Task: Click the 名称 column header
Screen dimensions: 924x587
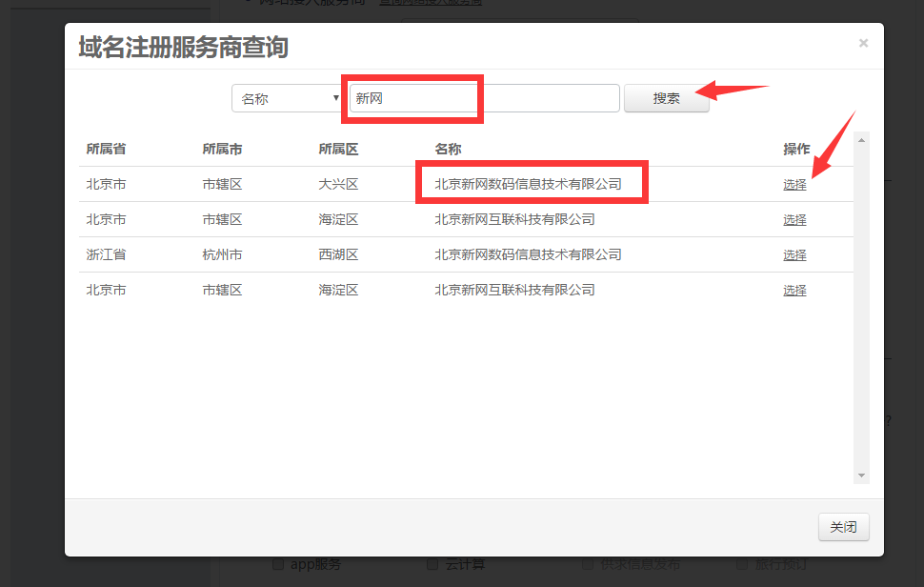Action: click(448, 149)
